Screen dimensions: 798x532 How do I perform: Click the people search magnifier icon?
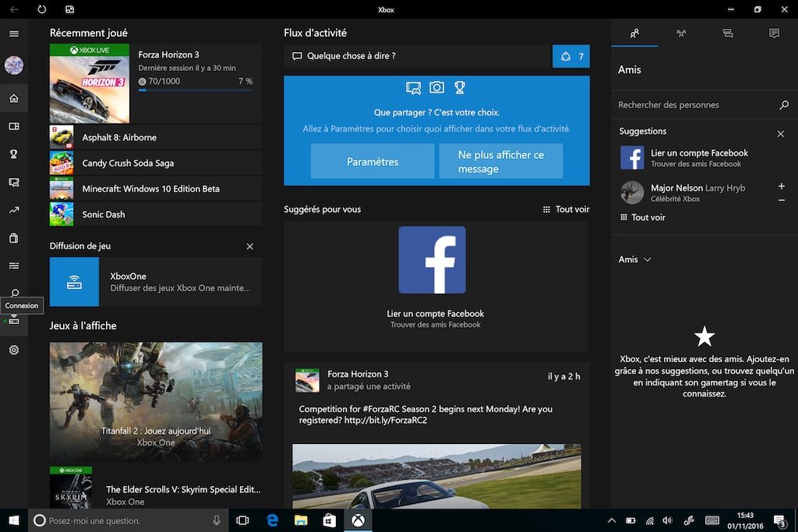coord(784,105)
